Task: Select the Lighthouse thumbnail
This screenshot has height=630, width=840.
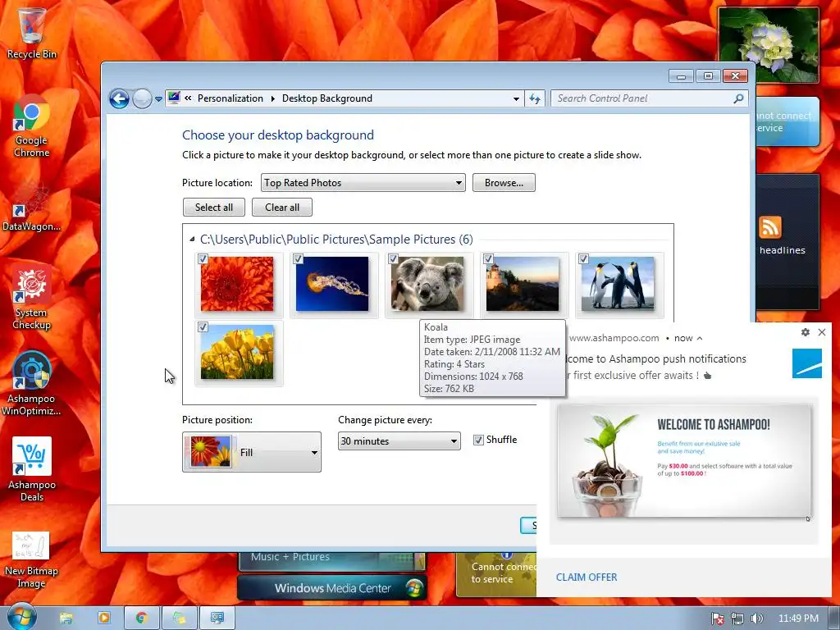Action: [523, 284]
